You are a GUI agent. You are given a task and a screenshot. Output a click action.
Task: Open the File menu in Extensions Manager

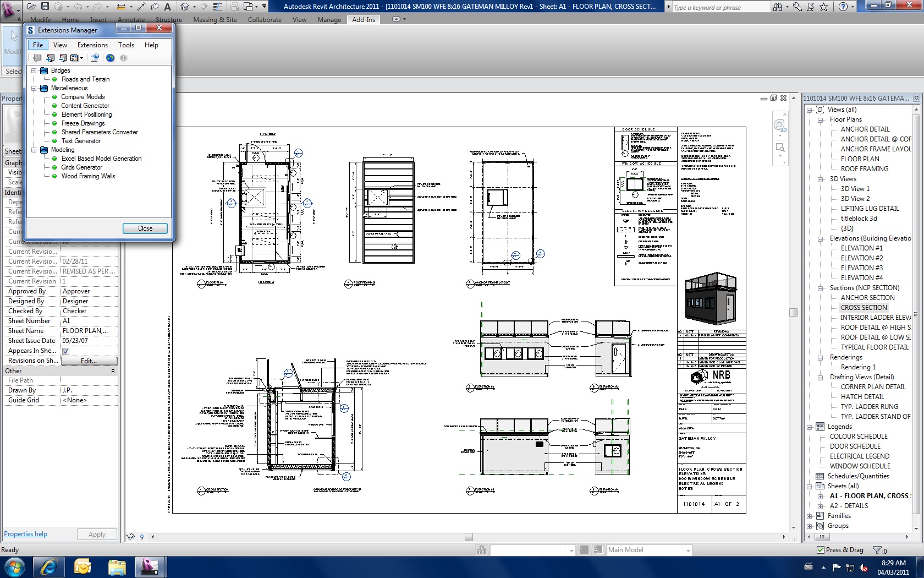pyautogui.click(x=38, y=45)
